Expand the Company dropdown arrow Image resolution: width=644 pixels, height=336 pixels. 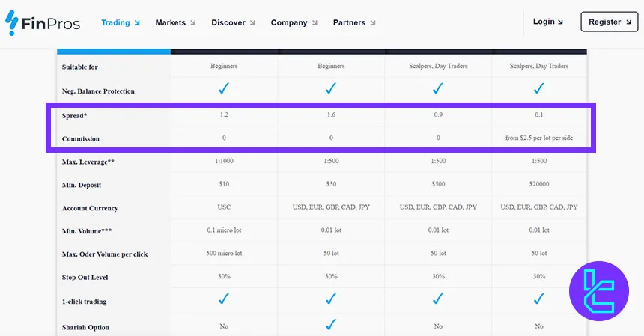click(x=315, y=23)
